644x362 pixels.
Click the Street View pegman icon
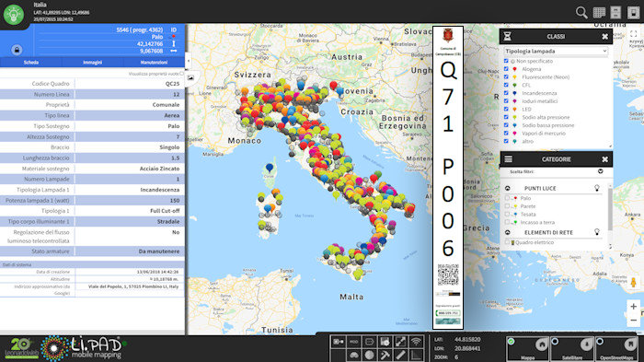coord(633,282)
